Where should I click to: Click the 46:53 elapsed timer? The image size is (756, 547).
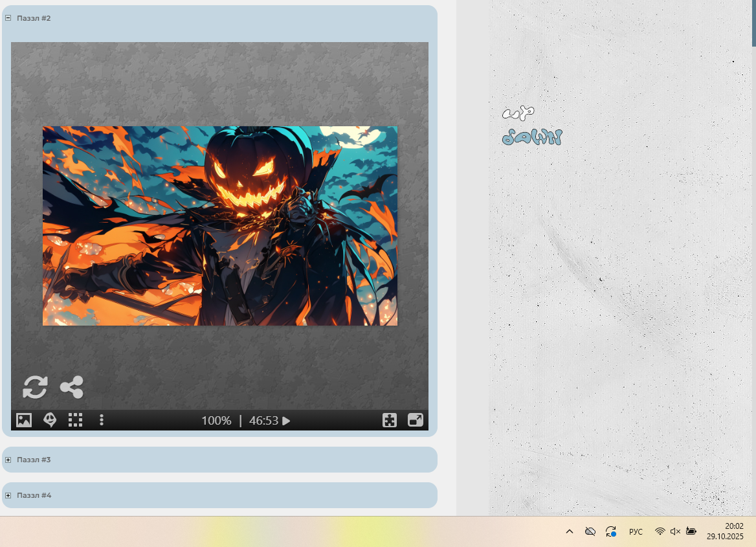point(263,421)
